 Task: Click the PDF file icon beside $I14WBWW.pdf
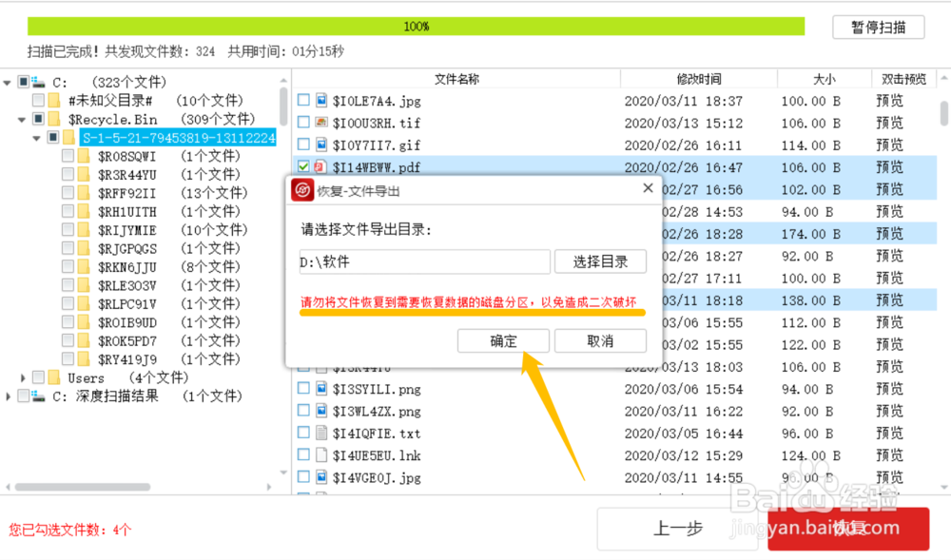319,166
